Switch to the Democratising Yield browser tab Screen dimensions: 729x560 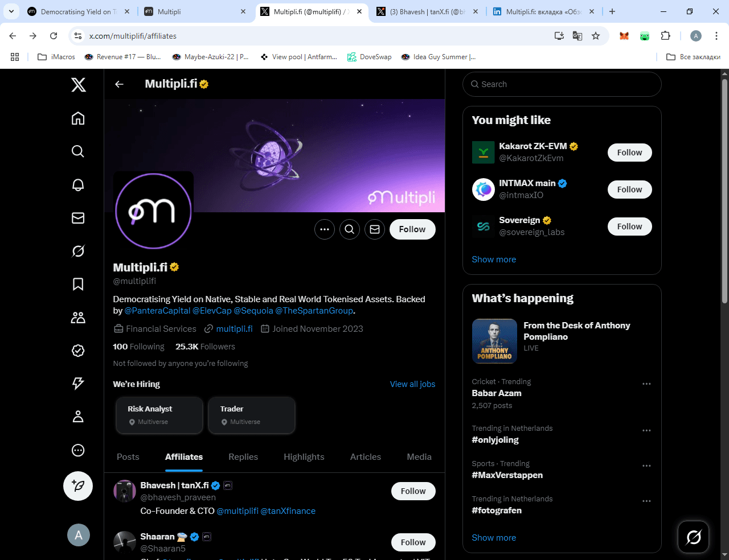click(x=77, y=11)
